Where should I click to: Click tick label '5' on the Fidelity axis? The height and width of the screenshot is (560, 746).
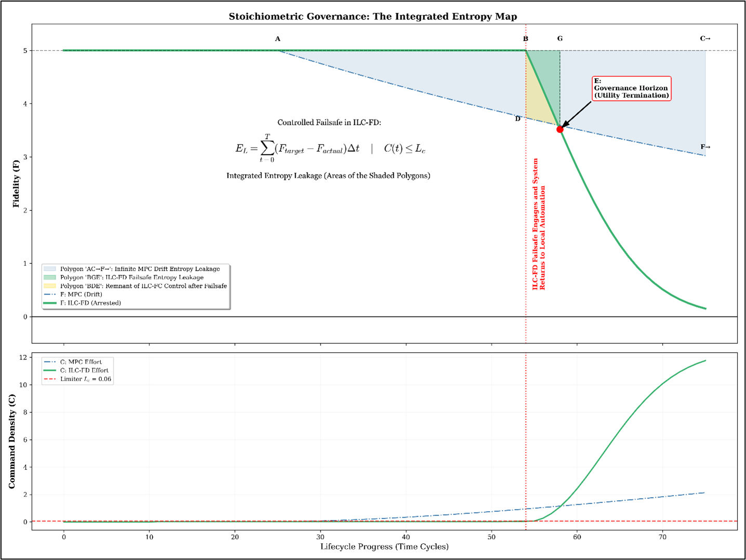pyautogui.click(x=25, y=51)
